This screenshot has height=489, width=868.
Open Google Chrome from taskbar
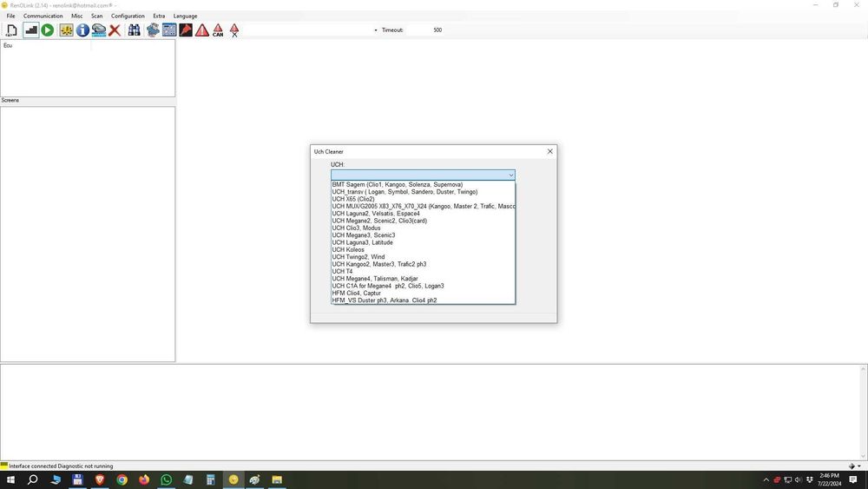tap(122, 479)
